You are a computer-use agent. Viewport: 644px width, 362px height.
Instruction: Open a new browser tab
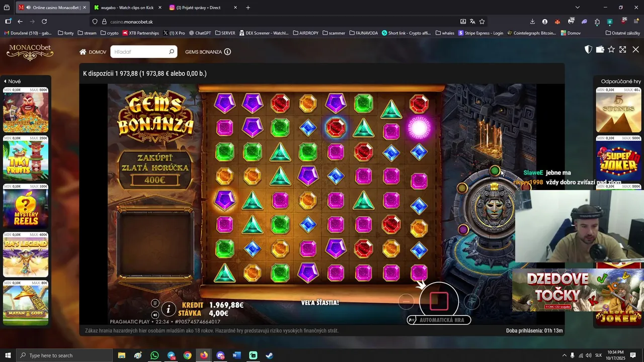pyautogui.click(x=248, y=8)
